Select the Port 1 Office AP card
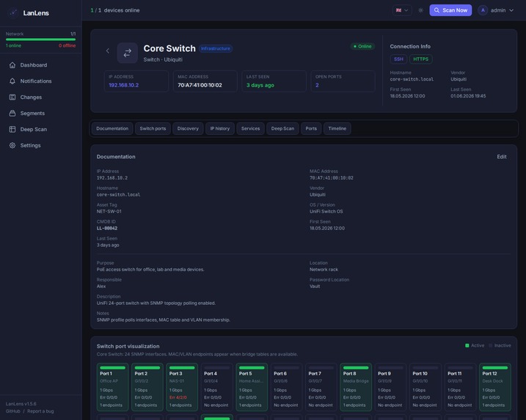This screenshot has height=420, width=526. (113, 387)
